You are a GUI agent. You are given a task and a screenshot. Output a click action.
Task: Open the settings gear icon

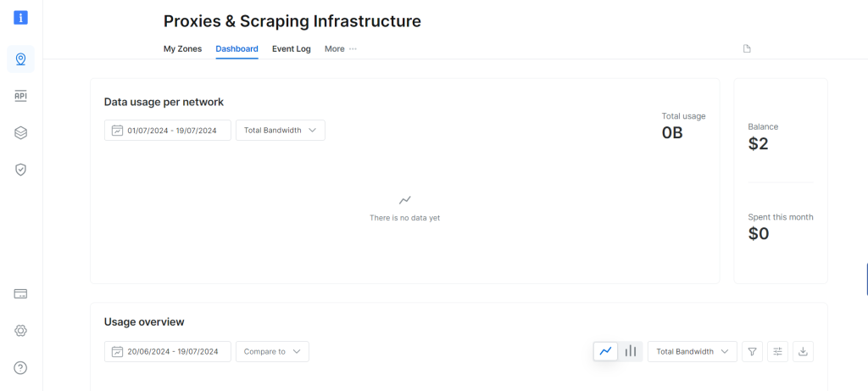pos(21,331)
